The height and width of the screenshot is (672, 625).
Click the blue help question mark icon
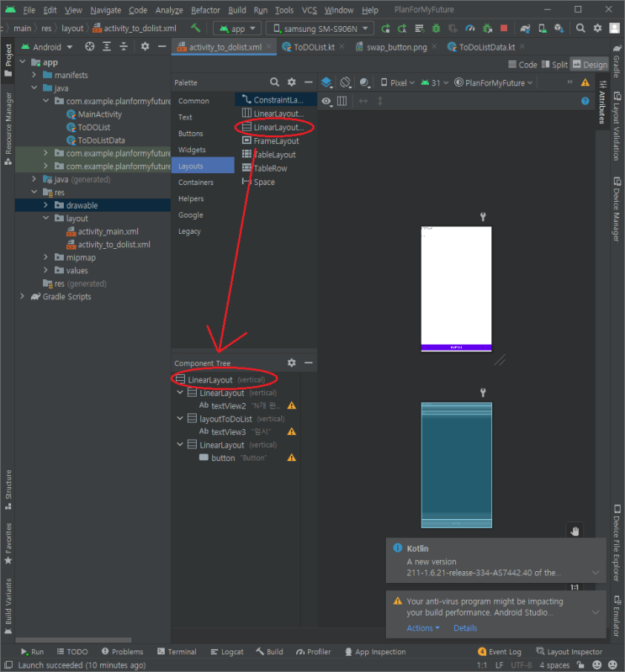click(585, 101)
